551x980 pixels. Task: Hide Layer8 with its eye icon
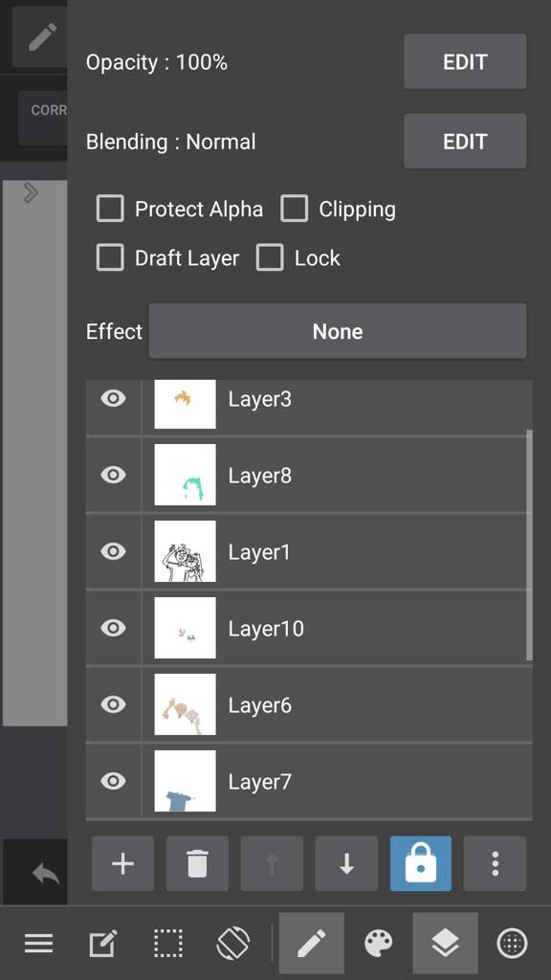point(113,475)
